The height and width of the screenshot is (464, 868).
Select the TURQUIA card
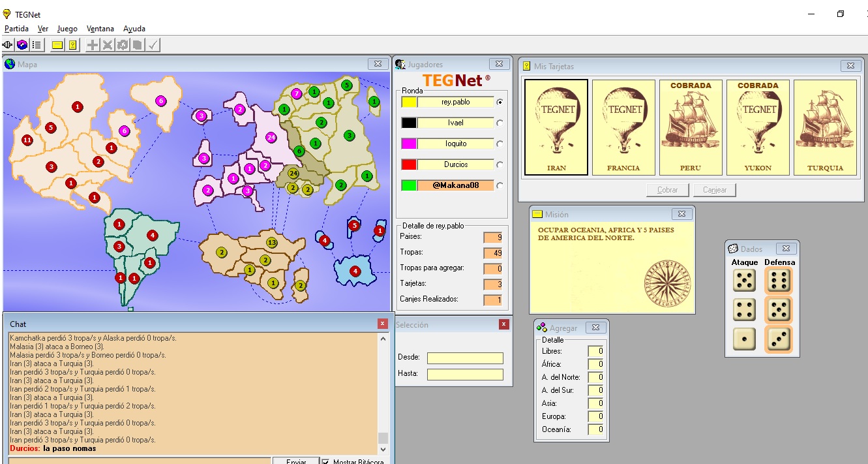[x=825, y=127]
